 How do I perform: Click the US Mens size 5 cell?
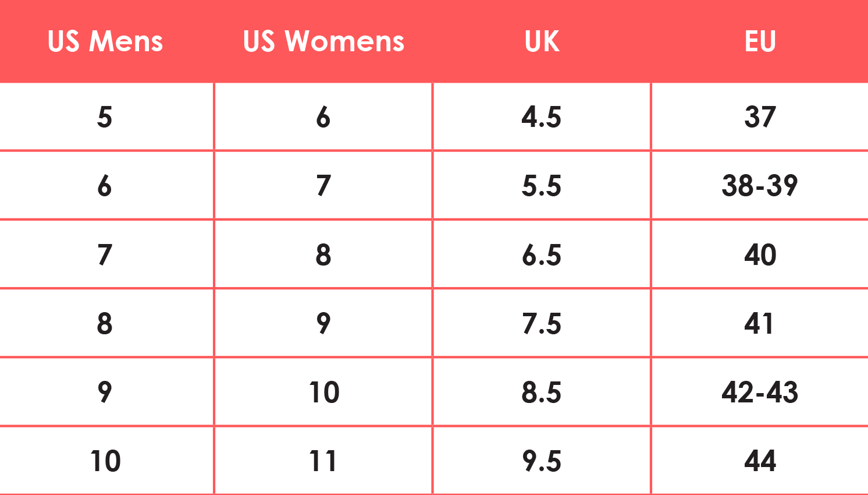[105, 117]
